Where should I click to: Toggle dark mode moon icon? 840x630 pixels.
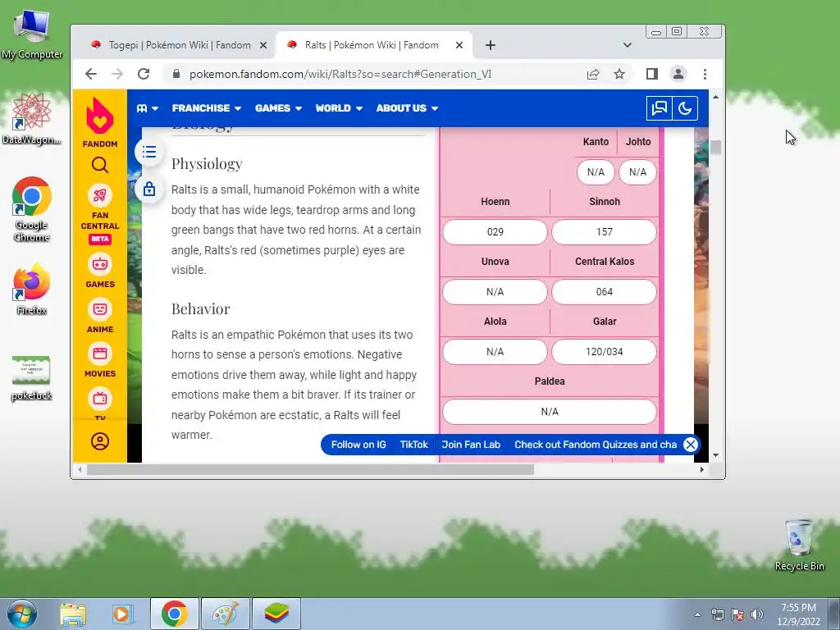tap(685, 108)
